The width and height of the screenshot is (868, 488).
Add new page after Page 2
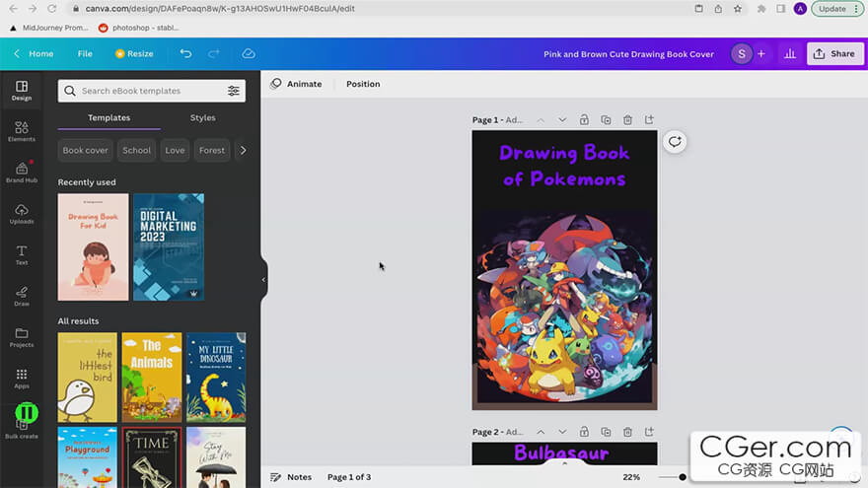click(x=649, y=432)
